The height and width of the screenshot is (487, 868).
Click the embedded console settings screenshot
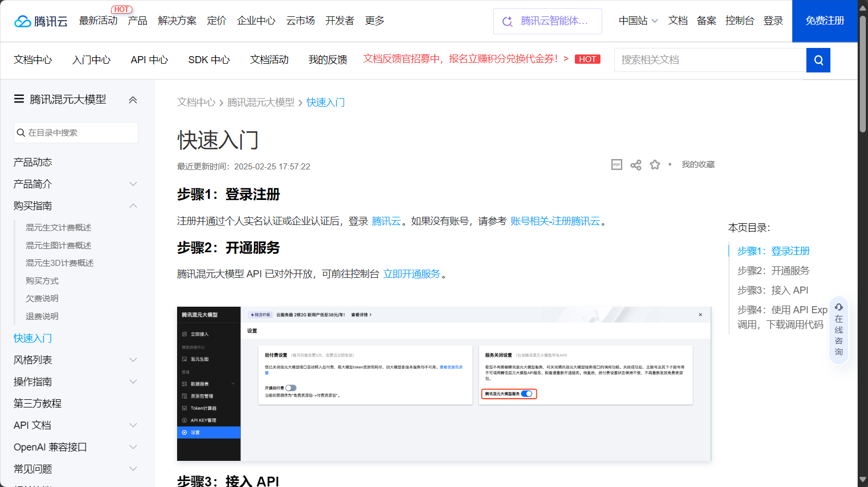click(x=444, y=383)
